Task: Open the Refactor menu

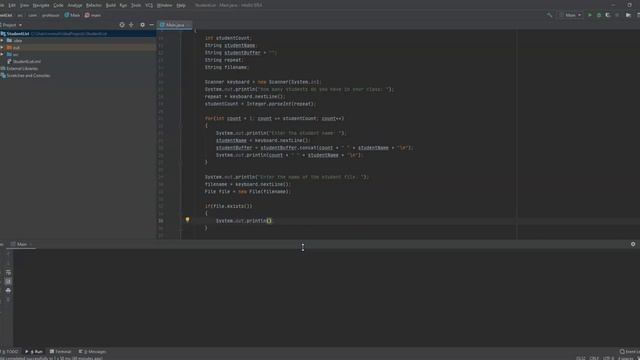Action: pos(93,5)
